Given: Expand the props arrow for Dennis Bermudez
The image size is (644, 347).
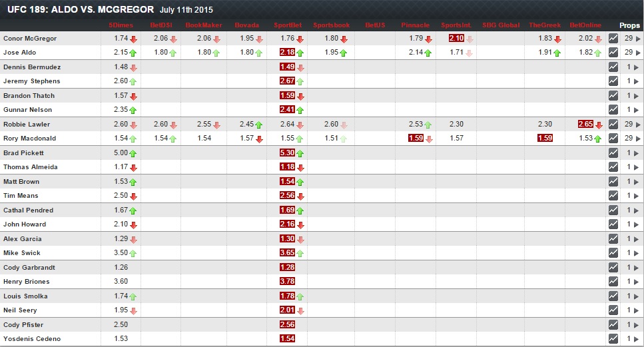Looking at the screenshot, I should pos(636,67).
